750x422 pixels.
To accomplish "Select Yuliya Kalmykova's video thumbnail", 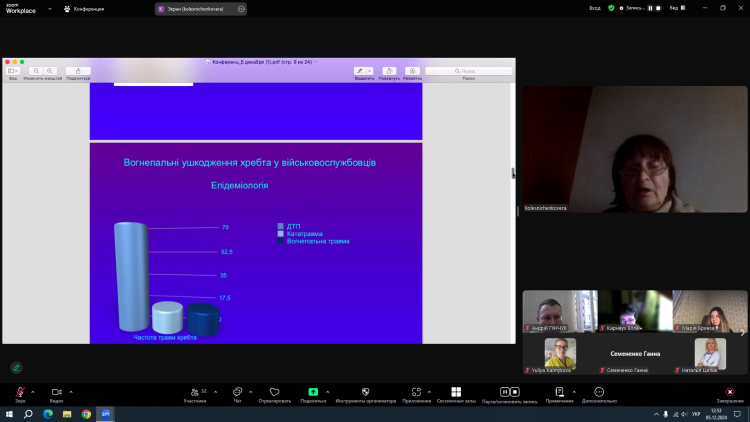I will pos(560,355).
